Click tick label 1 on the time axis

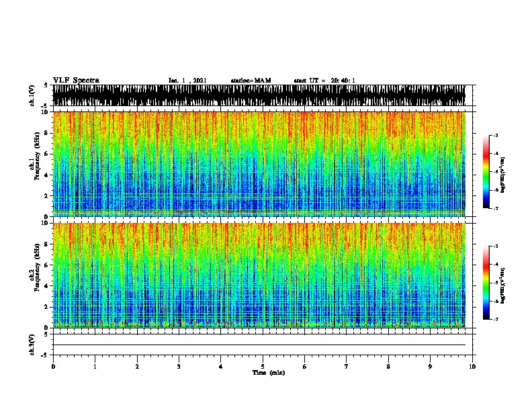pyautogui.click(x=95, y=367)
